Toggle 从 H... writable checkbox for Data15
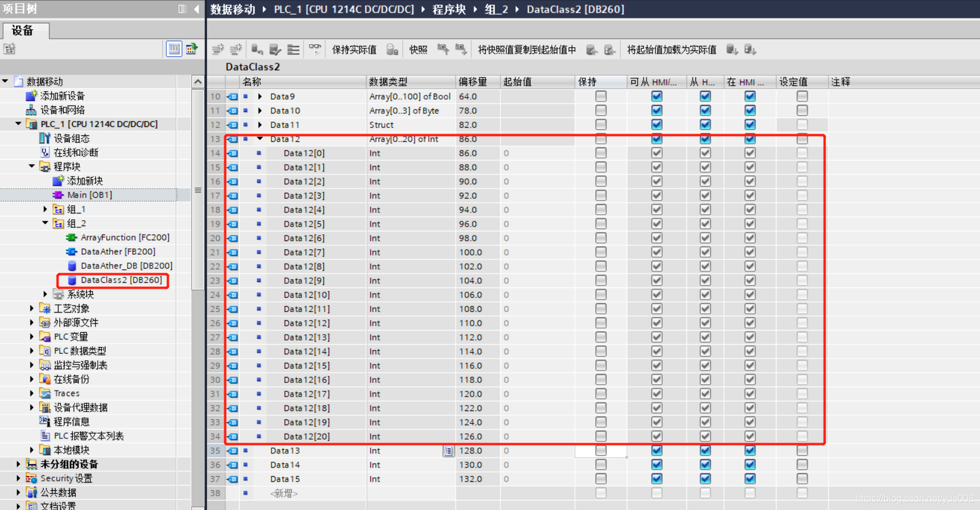The width and height of the screenshot is (980, 510). click(x=705, y=479)
